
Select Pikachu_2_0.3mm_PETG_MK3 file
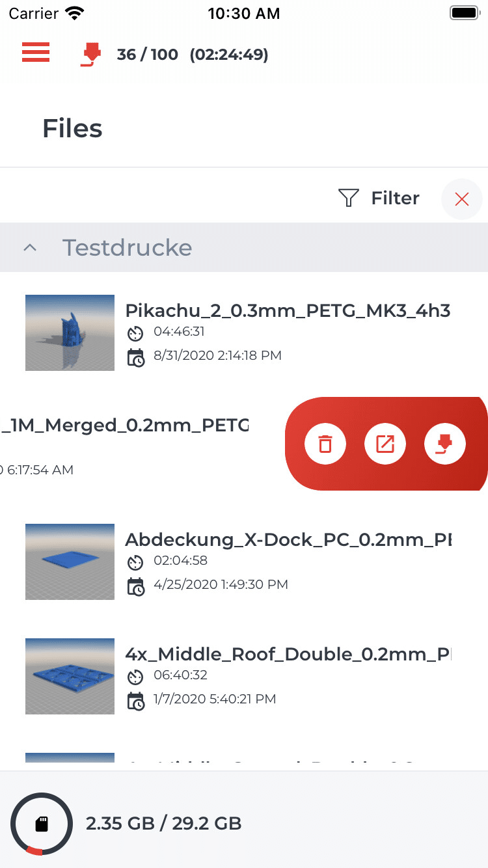288,310
